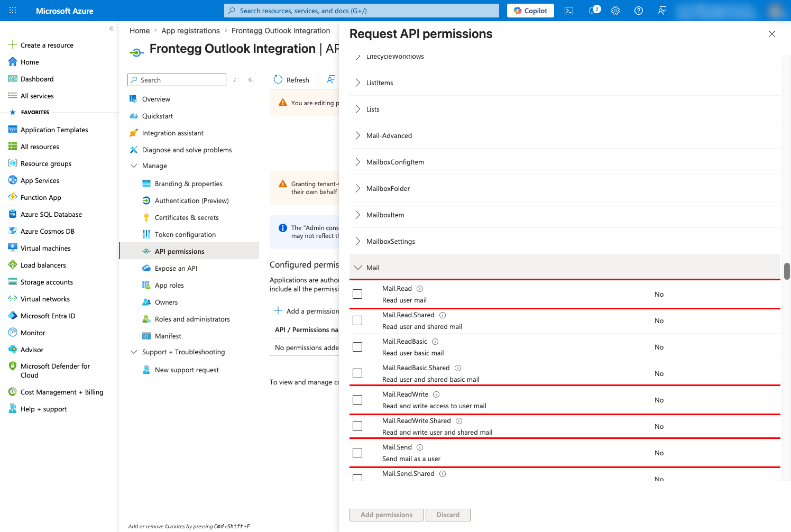The height and width of the screenshot is (532, 791).
Task: Click the Function App lightning icon
Action: (13, 197)
